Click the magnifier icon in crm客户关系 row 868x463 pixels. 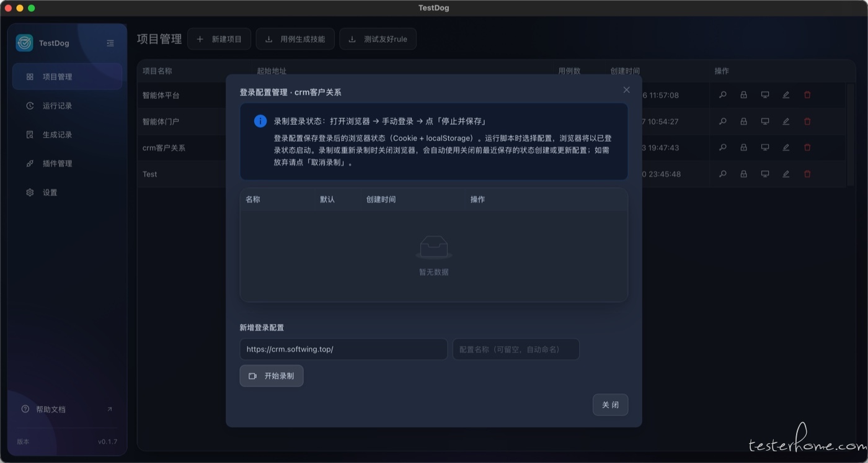tap(722, 148)
